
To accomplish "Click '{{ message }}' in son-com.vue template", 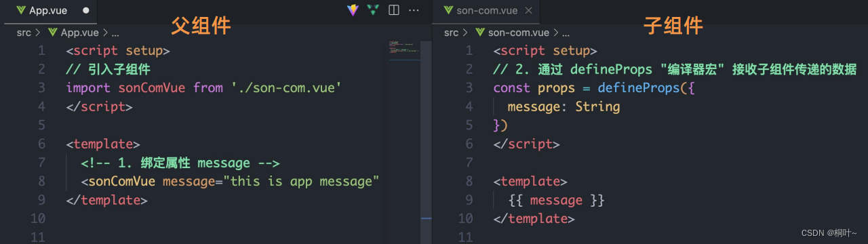I will [x=556, y=201].
